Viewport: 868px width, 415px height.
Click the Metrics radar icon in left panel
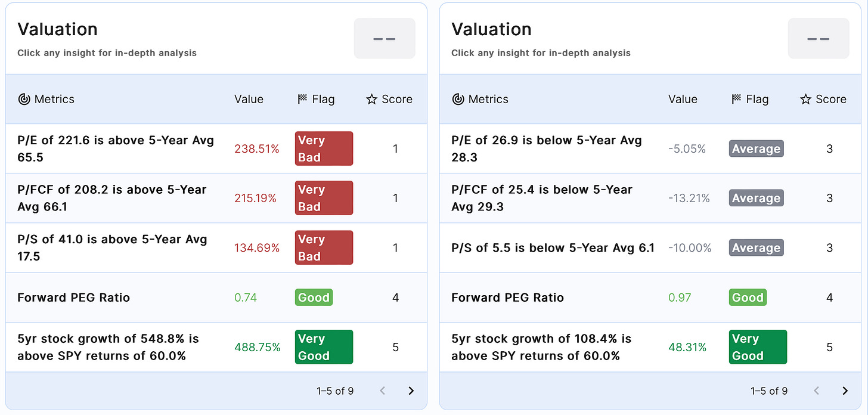pyautogui.click(x=24, y=100)
